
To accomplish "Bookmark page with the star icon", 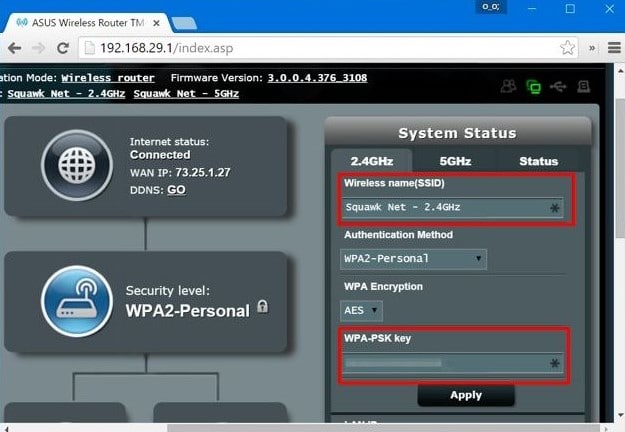I will point(567,48).
